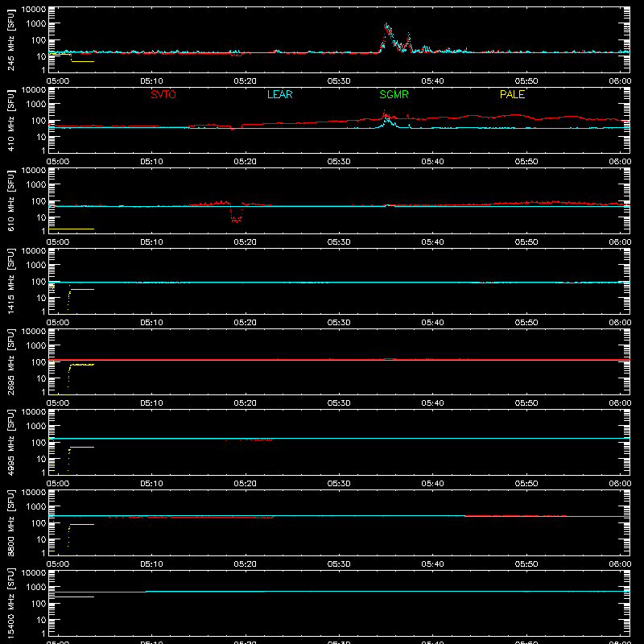The width and height of the screenshot is (644, 644).
Task: Click 05:30 under the 4995 MHz panel
Action: tap(339, 484)
